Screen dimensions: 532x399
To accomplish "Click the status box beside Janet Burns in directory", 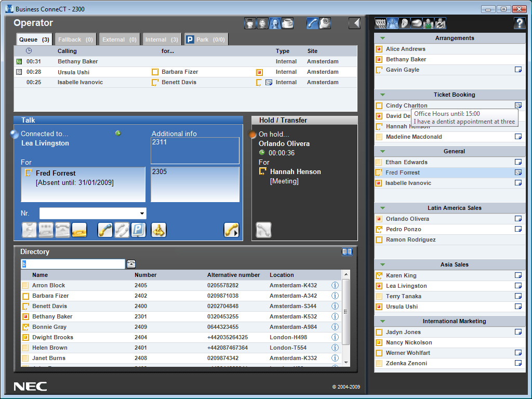I will pos(25,358).
